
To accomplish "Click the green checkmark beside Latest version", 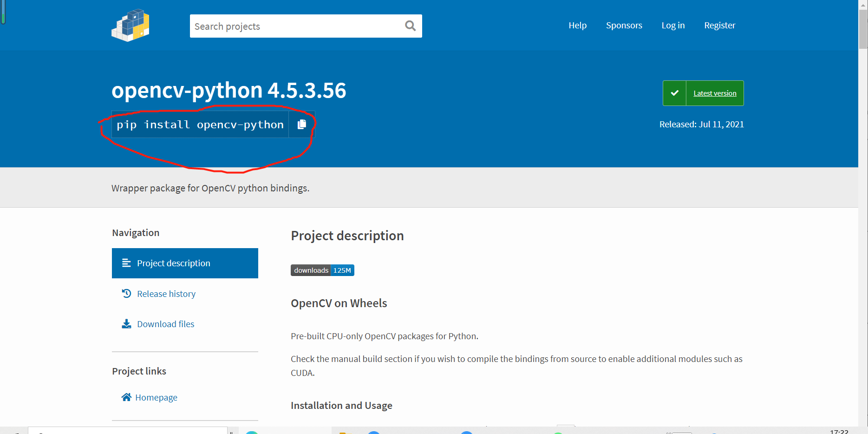I will tap(674, 93).
